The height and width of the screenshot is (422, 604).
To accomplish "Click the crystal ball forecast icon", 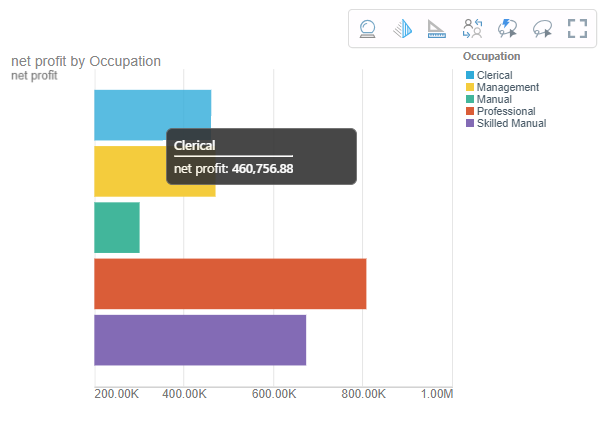I will coord(368,29).
